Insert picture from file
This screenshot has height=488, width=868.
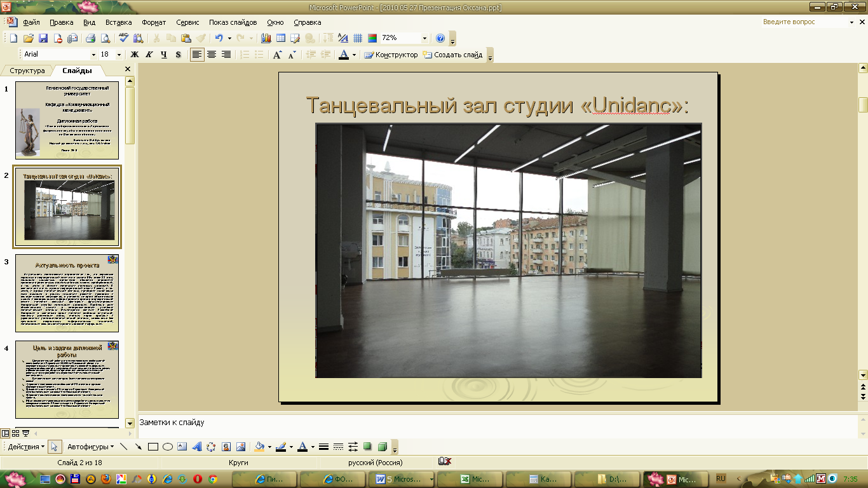(241, 447)
